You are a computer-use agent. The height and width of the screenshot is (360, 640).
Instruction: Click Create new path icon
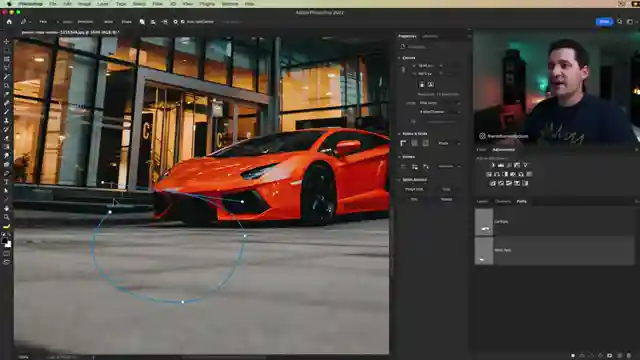(620, 356)
